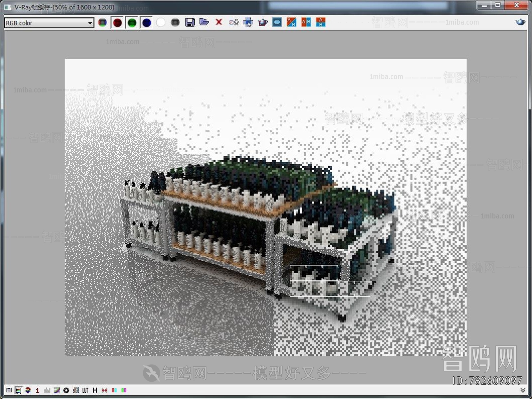Open A/B compare diagonal split icon
Image resolution: width=532 pixels, height=399 pixels.
[292, 22]
